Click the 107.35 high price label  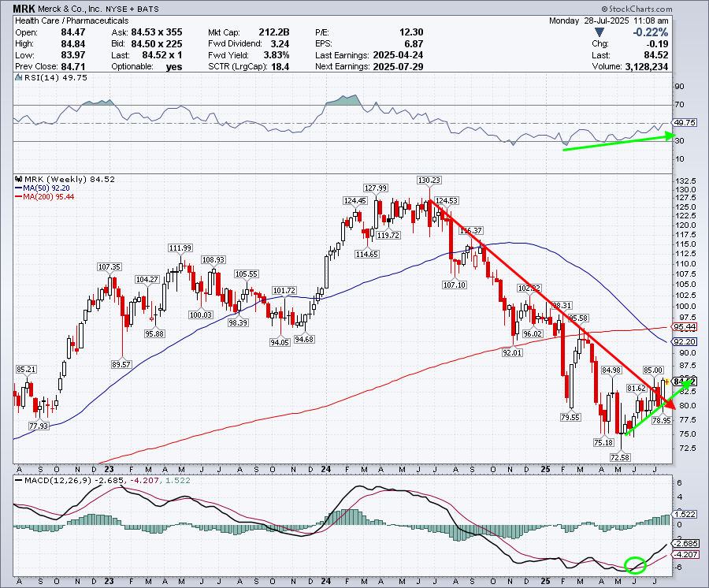pos(110,267)
